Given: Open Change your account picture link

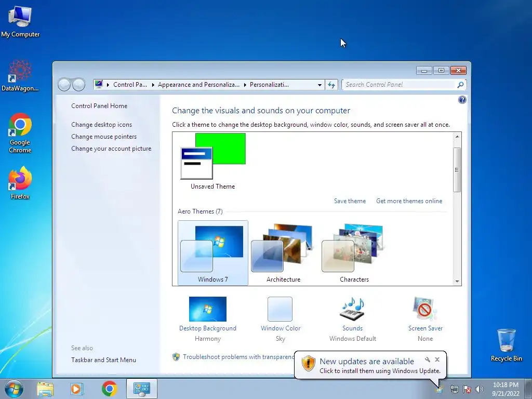Looking at the screenshot, I should [x=111, y=149].
